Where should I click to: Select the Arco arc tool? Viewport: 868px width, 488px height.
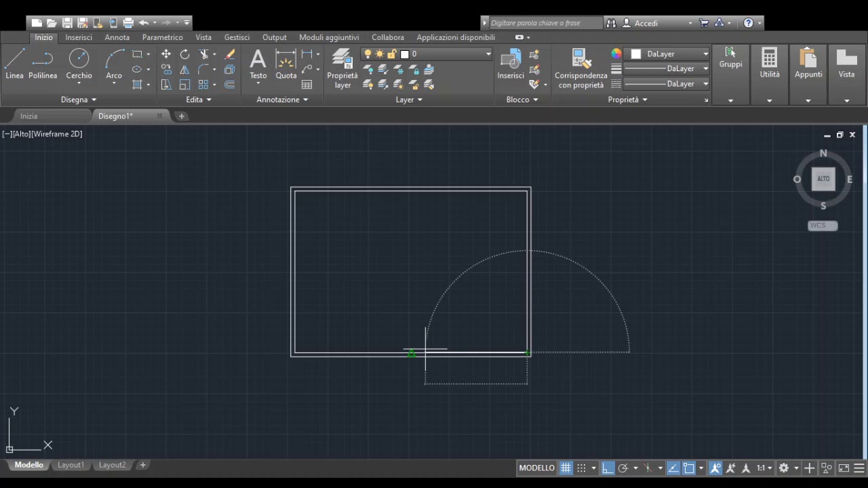(x=114, y=65)
